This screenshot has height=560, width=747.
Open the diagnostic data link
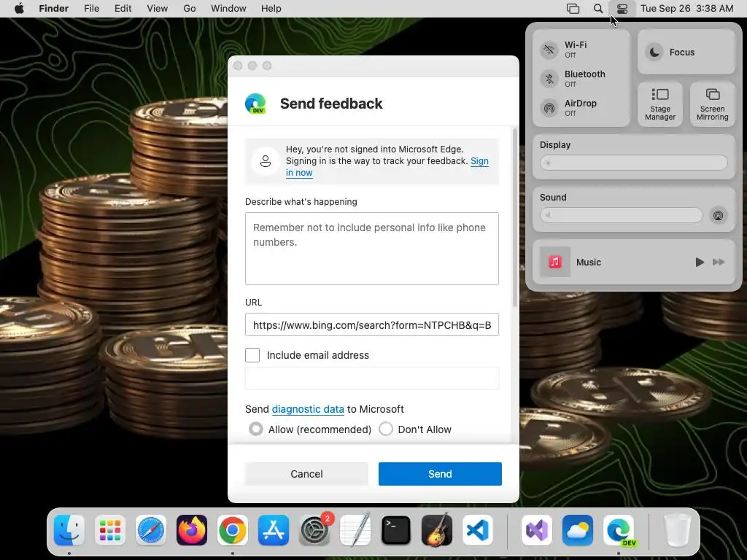(308, 409)
